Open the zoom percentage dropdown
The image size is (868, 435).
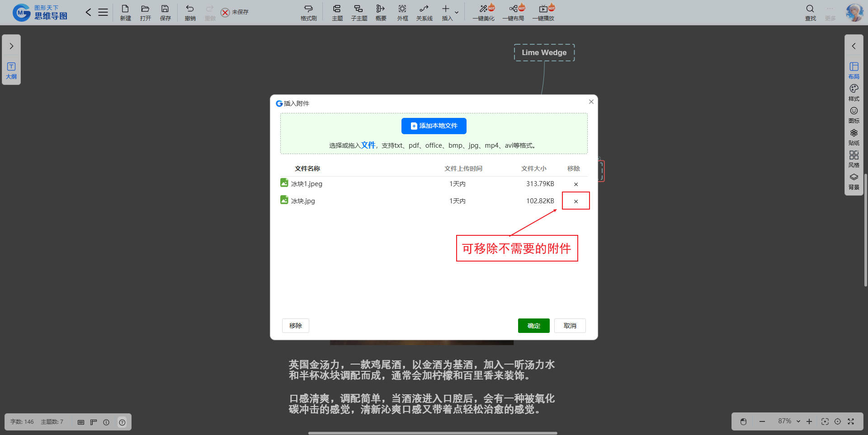798,421
